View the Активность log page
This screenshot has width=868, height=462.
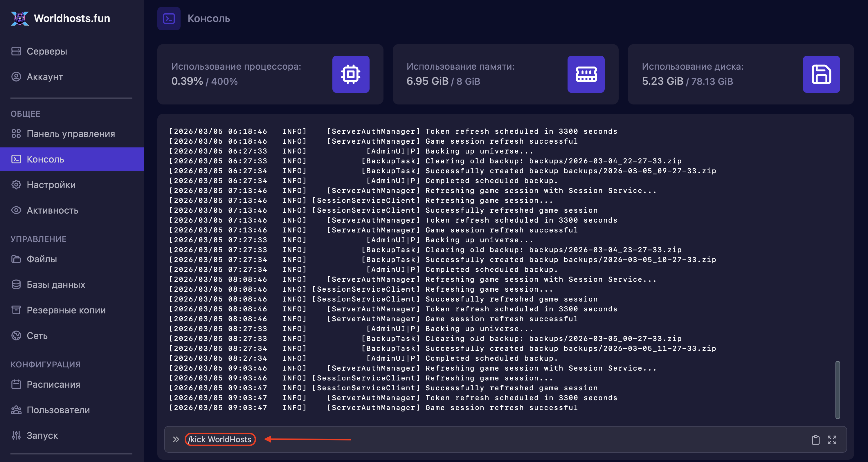[52, 210]
